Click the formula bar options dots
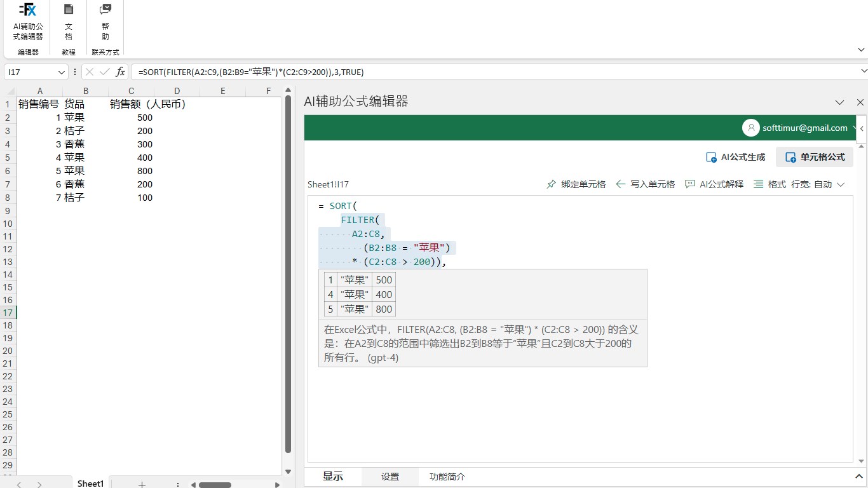The image size is (868, 488). (x=76, y=72)
